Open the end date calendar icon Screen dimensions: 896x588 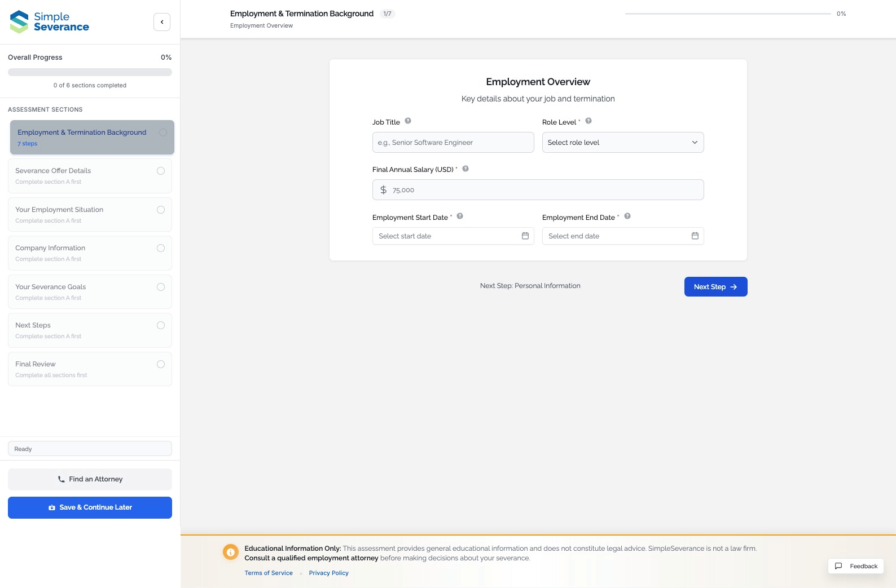coord(695,236)
